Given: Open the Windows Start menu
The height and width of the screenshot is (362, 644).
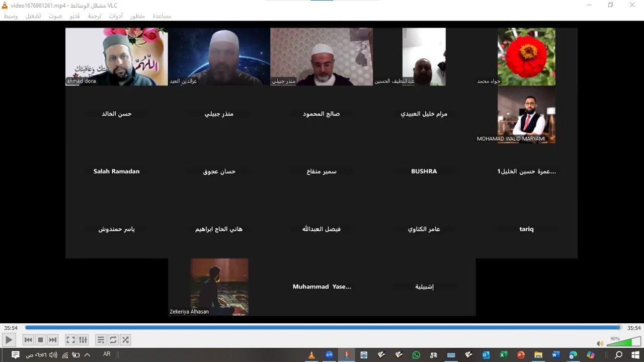Looking at the screenshot, I should pyautogui.click(x=635, y=355).
